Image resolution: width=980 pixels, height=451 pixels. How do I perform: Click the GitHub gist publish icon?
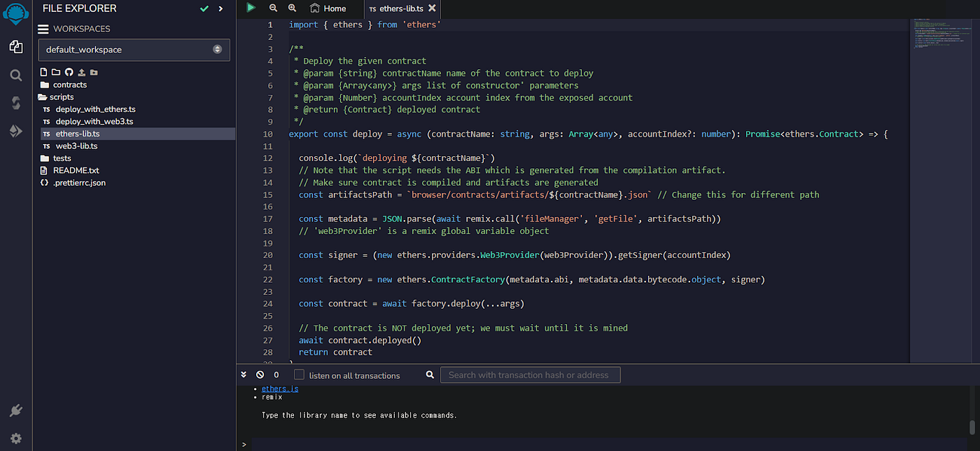[69, 72]
